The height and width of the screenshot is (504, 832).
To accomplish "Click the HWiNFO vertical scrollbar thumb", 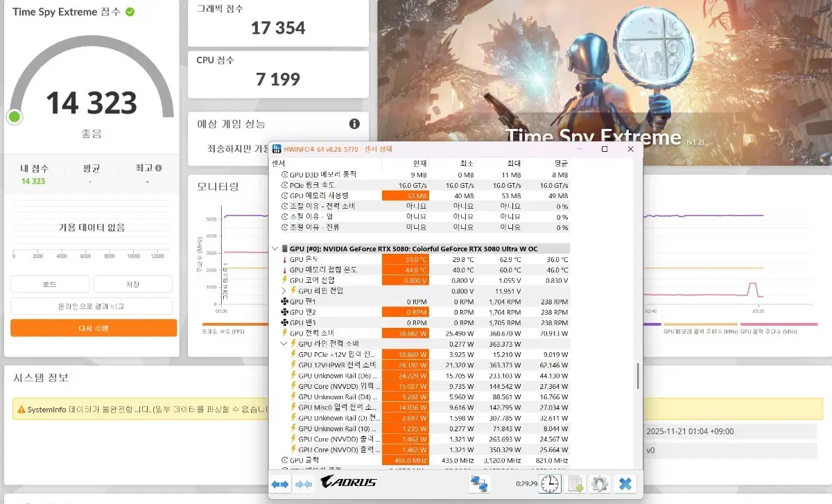I will click(636, 376).
